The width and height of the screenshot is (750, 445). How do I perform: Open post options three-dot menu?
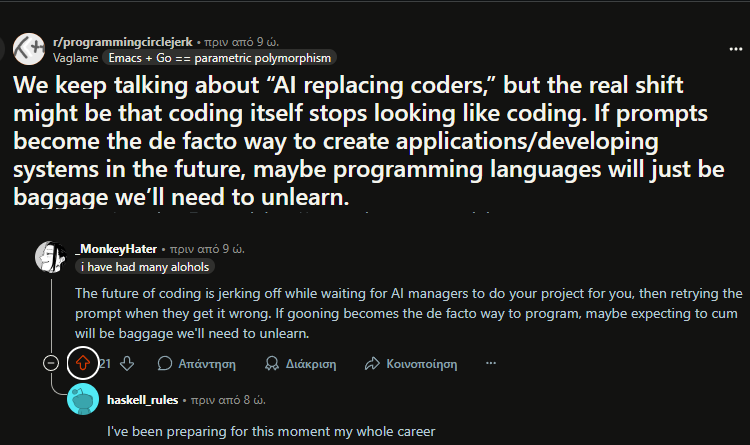pyautogui.click(x=735, y=49)
